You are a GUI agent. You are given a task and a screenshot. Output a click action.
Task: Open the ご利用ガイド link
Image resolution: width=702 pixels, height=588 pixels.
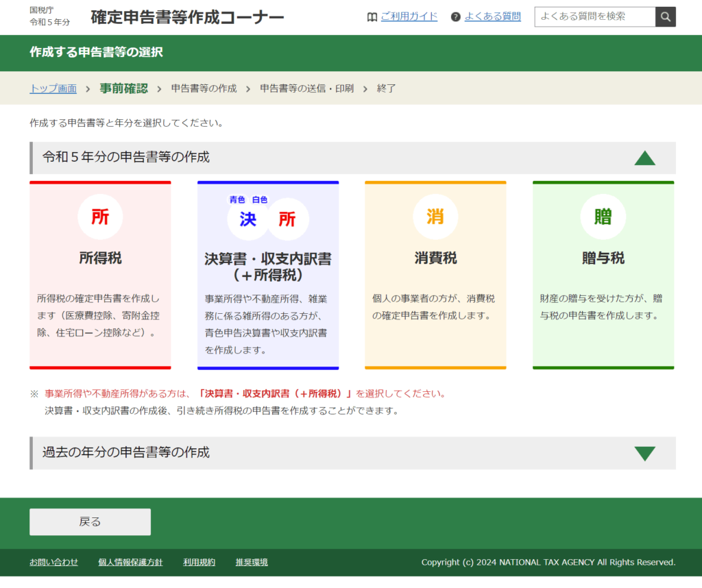[x=409, y=16]
